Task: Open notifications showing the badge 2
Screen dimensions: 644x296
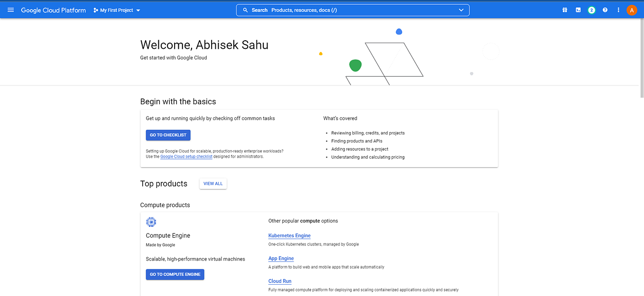Action: pos(591,9)
